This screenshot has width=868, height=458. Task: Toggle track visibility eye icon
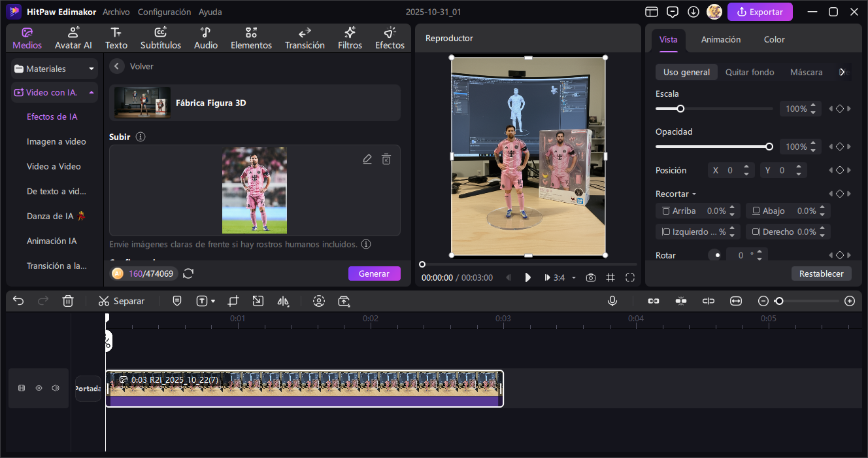39,388
